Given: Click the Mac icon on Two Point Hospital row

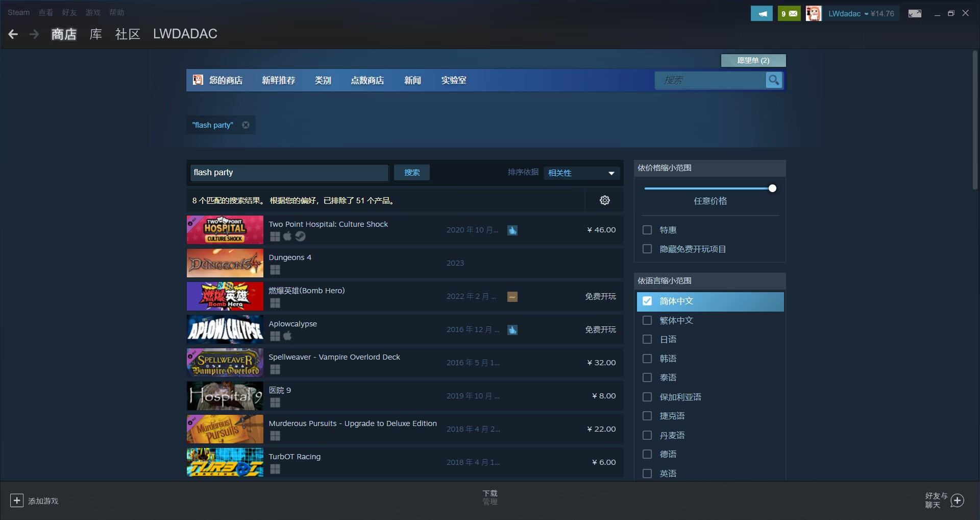Looking at the screenshot, I should pyautogui.click(x=287, y=236).
